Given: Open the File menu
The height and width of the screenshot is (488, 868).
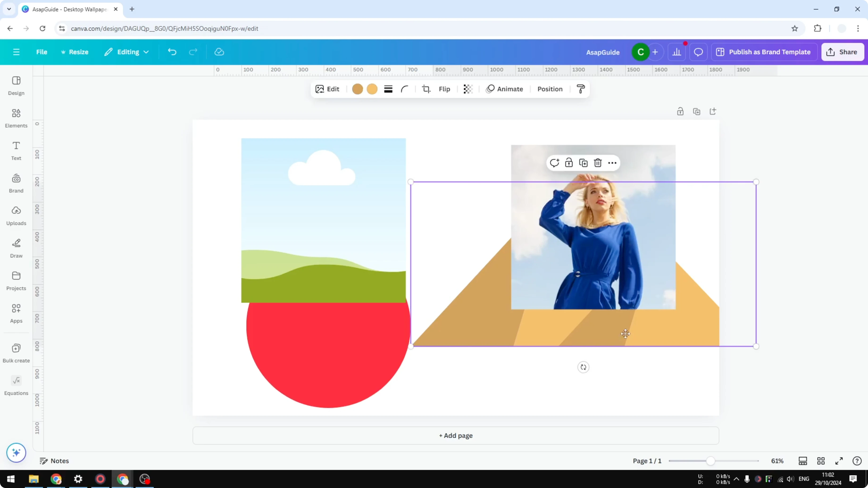Looking at the screenshot, I should (x=42, y=52).
